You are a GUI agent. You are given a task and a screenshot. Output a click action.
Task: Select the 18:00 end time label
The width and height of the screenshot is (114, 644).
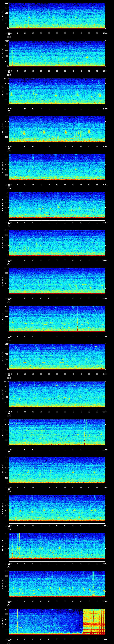(x=105, y=147)
